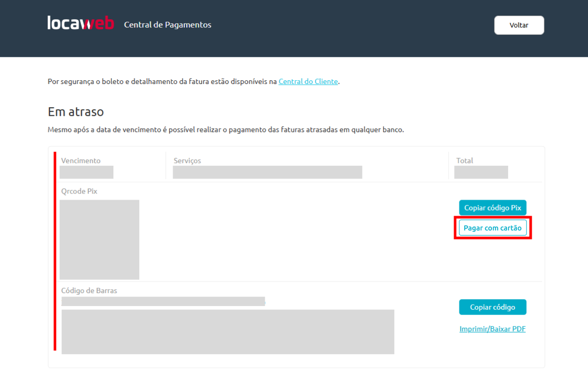Open Imprimir/Baixar PDF link
This screenshot has height=373, width=588.
[492, 329]
